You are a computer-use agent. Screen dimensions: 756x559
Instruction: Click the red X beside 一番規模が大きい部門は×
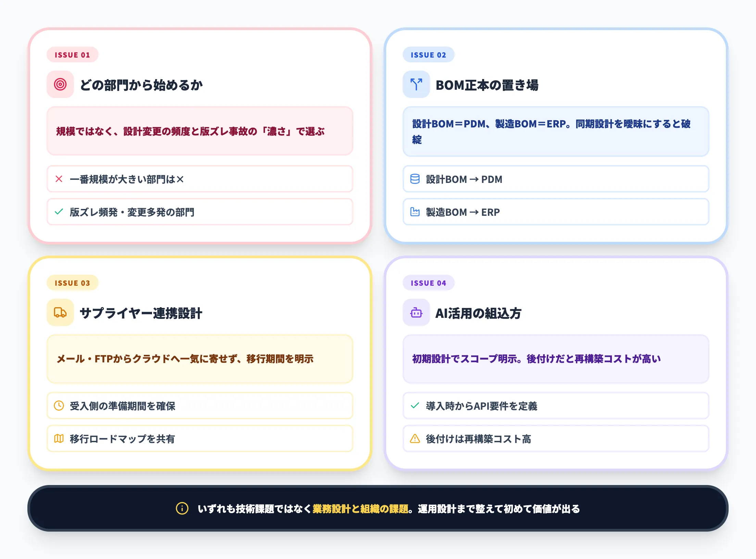[59, 179]
